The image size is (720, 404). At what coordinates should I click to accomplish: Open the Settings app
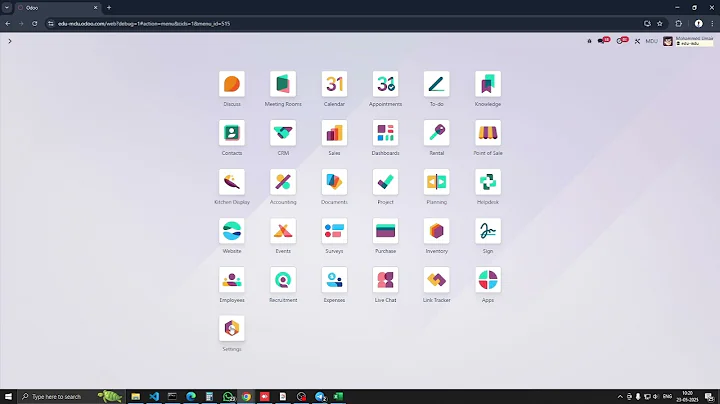232,329
